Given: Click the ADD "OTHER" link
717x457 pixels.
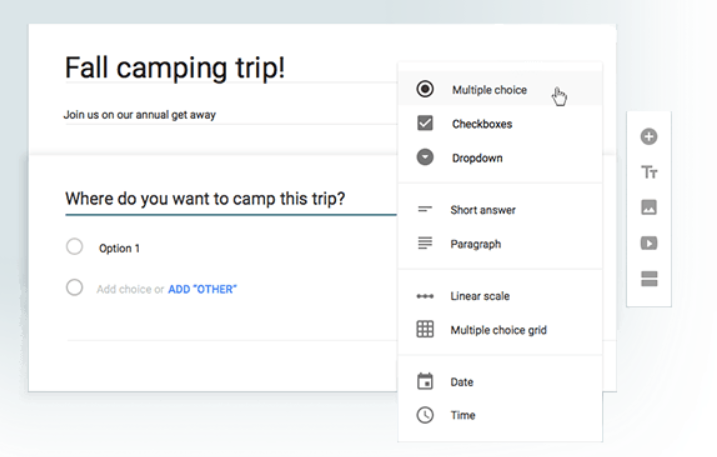Looking at the screenshot, I should [x=202, y=289].
